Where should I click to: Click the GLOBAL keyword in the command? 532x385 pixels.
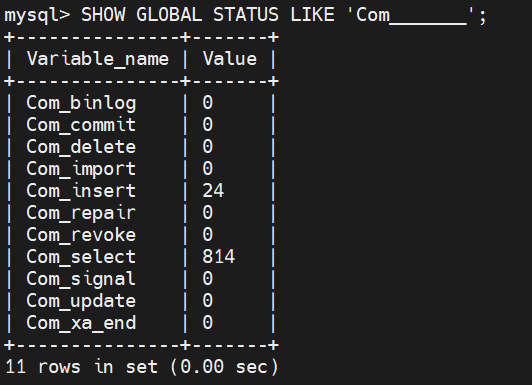point(169,15)
